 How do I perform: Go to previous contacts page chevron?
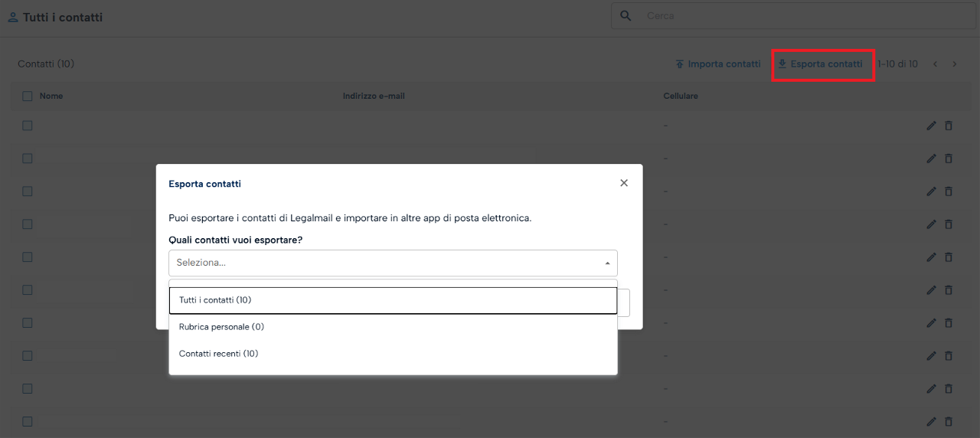(935, 64)
